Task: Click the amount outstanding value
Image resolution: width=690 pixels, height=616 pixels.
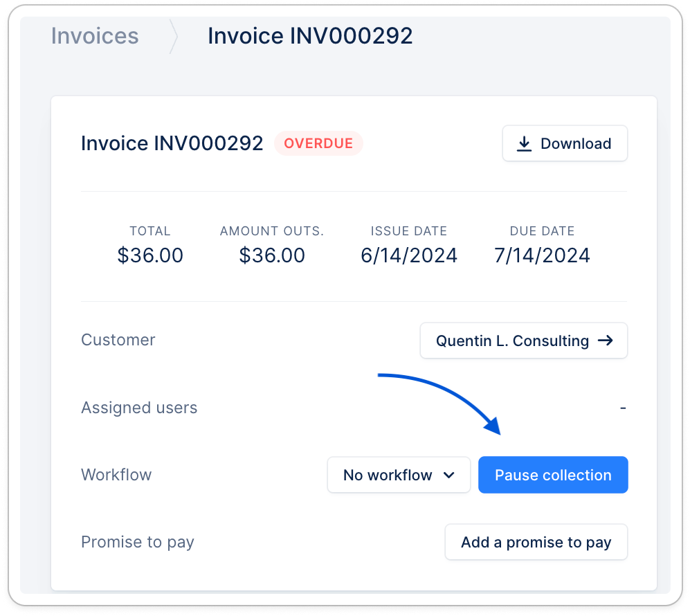Action: click(x=272, y=255)
